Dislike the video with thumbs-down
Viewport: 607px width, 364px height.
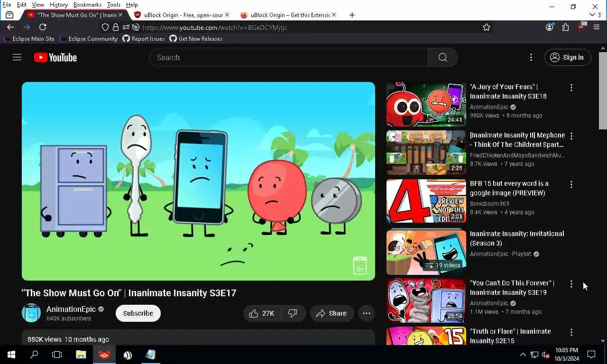tap(293, 313)
